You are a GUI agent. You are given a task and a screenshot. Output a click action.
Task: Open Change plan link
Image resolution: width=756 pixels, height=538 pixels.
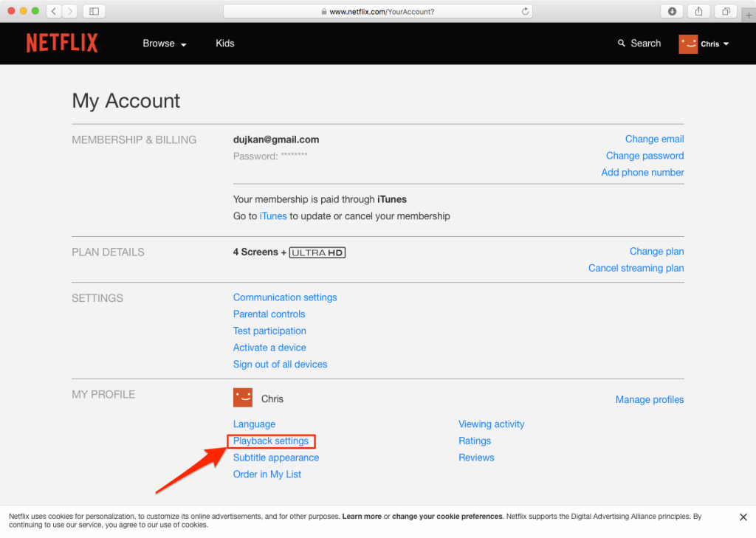point(656,251)
